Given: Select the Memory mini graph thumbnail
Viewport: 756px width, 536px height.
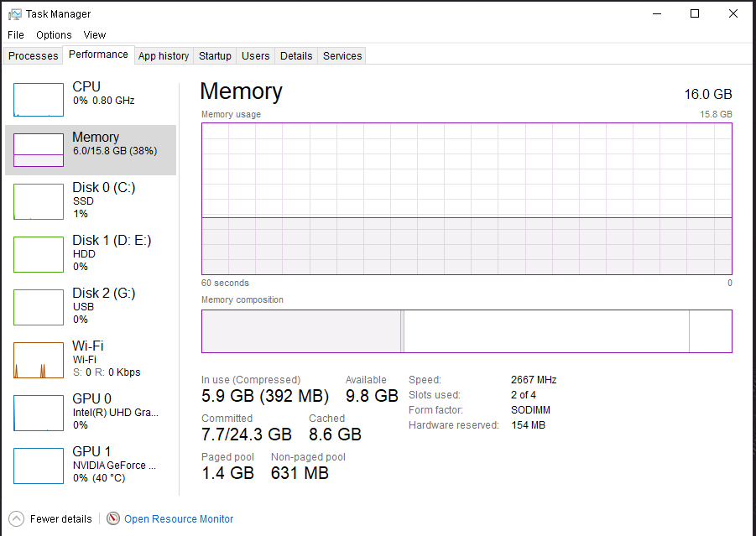Looking at the screenshot, I should point(39,150).
